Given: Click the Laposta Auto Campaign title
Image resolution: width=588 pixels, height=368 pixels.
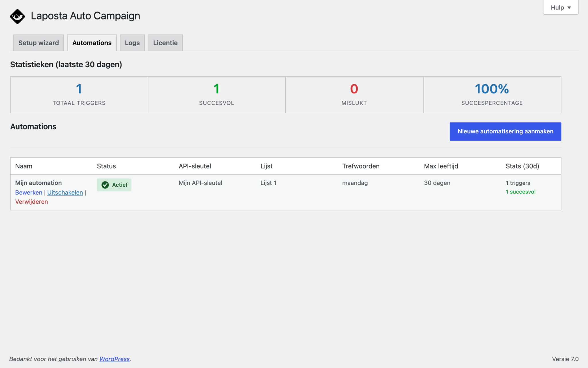Looking at the screenshot, I should pos(86,16).
